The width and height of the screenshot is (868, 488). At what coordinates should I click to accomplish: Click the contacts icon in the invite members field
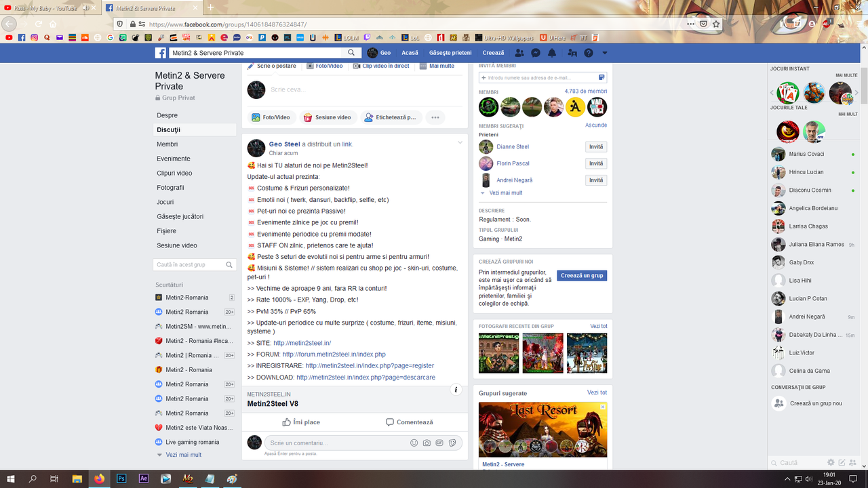click(x=601, y=78)
